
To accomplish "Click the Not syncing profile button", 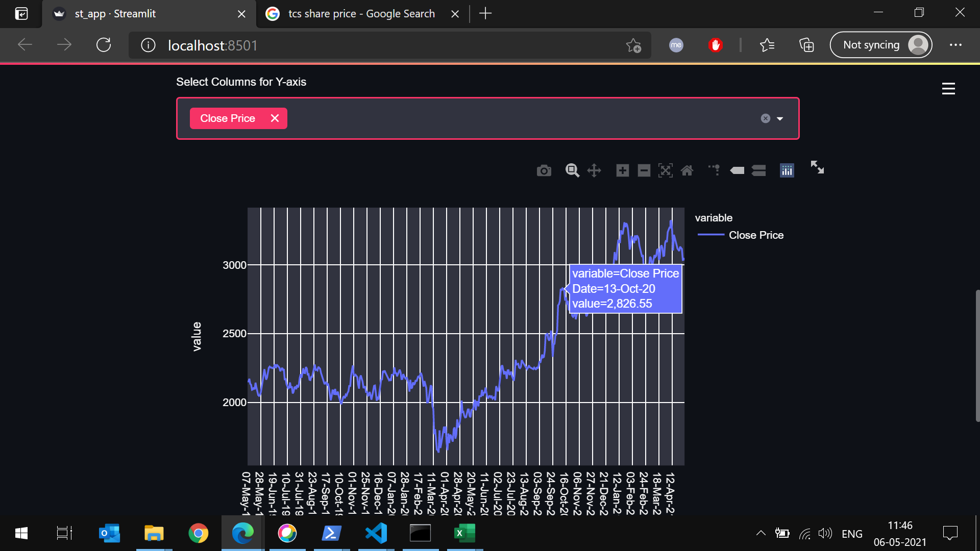I will pos(881,45).
